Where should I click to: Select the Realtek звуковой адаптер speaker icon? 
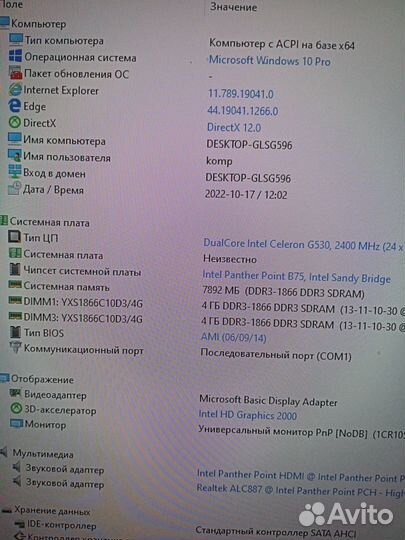point(17,482)
